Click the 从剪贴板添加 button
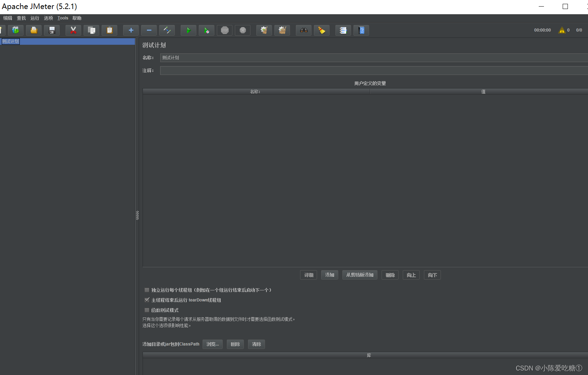This screenshot has height=375, width=588. tap(360, 275)
